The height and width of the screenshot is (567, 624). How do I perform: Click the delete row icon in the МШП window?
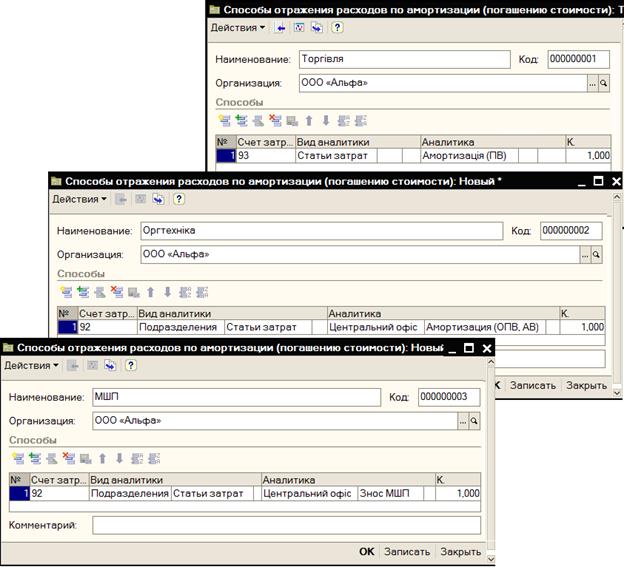(x=69, y=458)
